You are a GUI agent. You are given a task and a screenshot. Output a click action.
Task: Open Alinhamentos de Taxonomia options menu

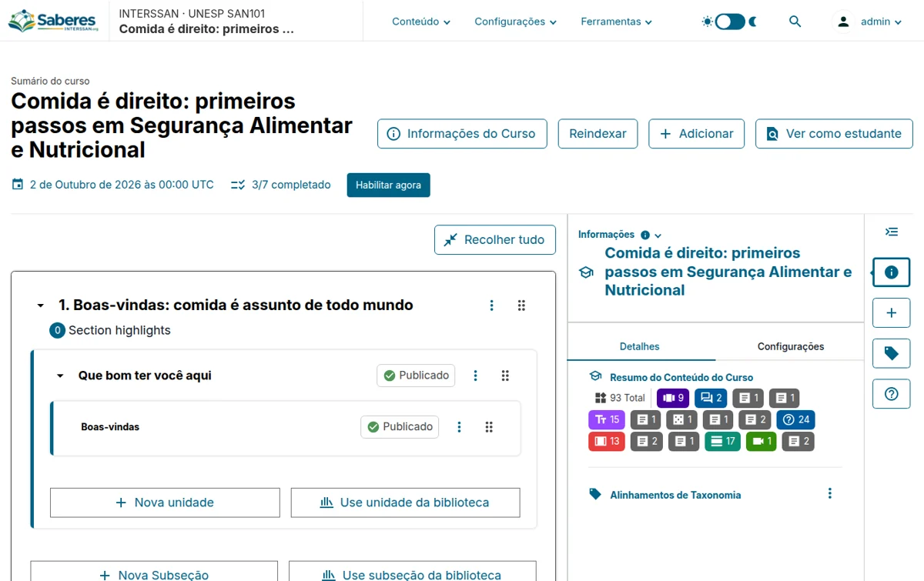tap(829, 493)
